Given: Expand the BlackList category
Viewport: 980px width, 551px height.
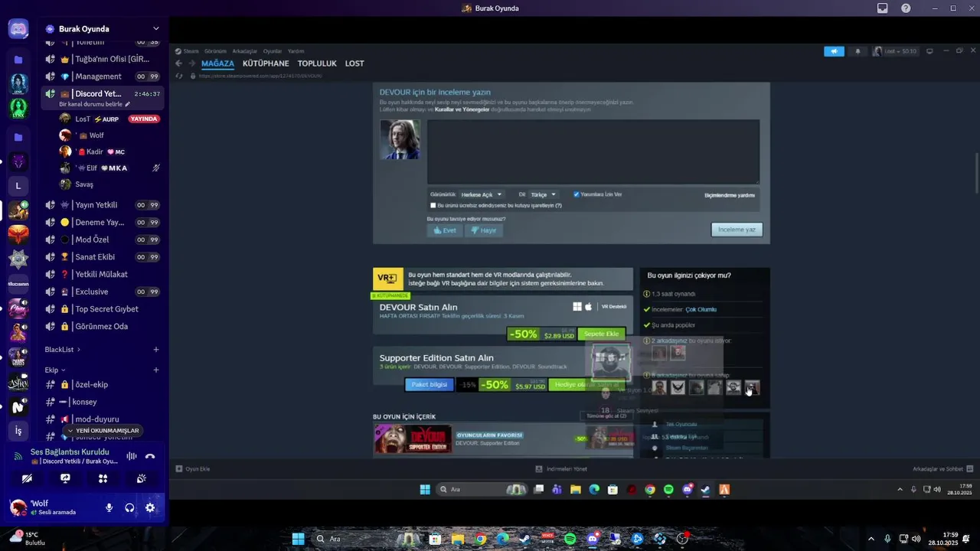Looking at the screenshot, I should 62,350.
